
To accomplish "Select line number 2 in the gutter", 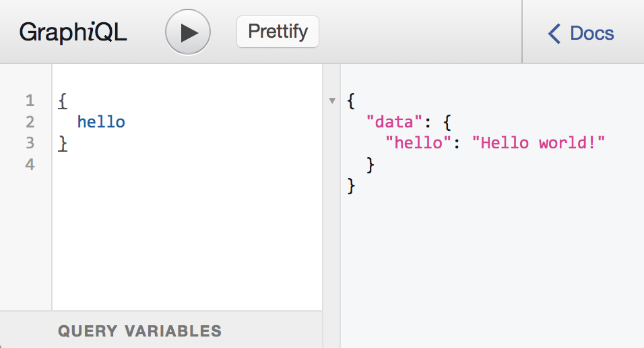I will (x=29, y=122).
